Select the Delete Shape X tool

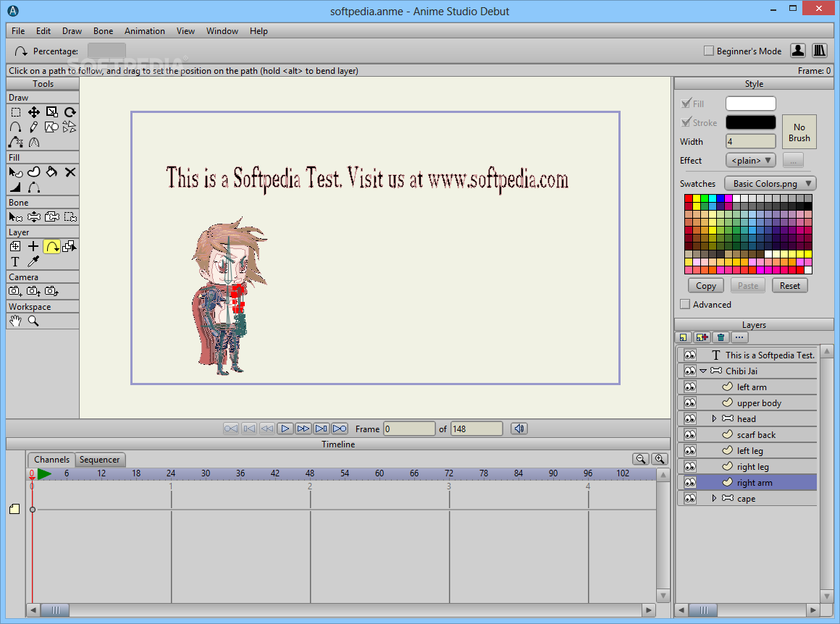(70, 172)
